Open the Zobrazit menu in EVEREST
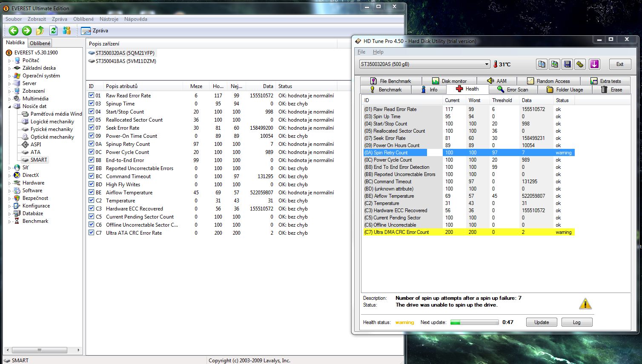This screenshot has height=364, width=642. 37,19
